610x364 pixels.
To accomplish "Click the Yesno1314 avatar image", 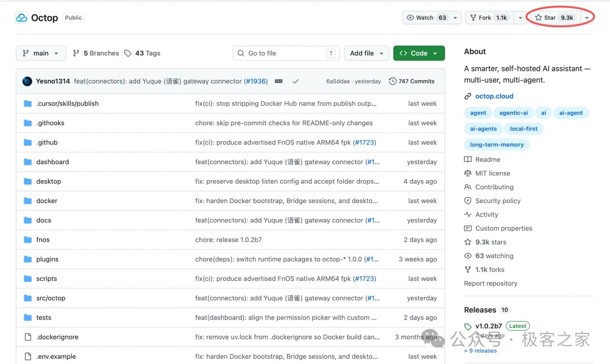I will pos(27,81).
